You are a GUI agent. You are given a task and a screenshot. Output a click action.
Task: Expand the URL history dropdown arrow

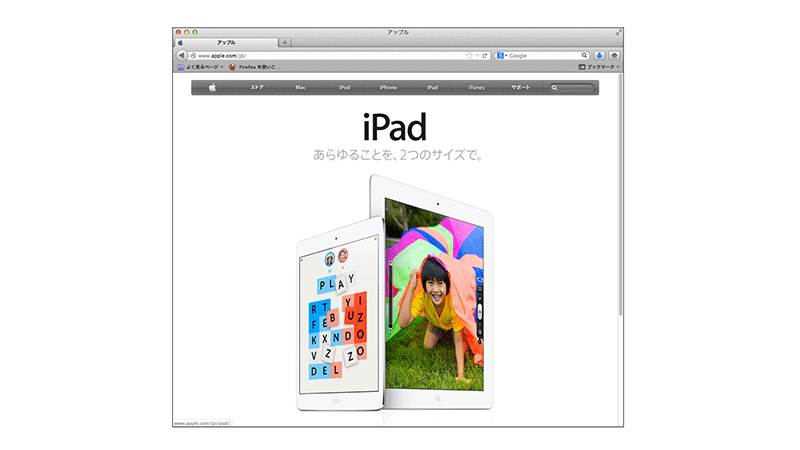tap(477, 55)
